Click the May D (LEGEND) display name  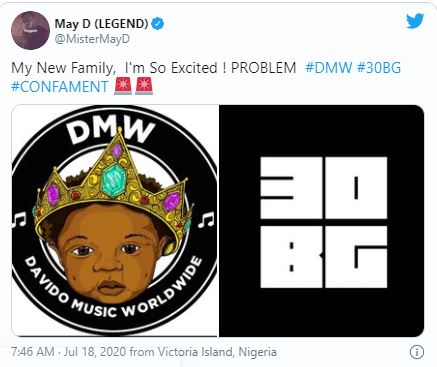coord(101,23)
